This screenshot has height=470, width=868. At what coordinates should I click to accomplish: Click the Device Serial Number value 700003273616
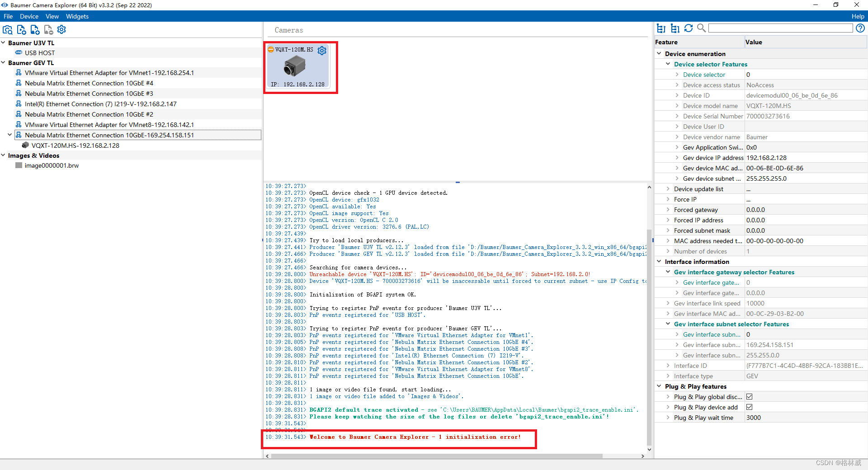(768, 116)
